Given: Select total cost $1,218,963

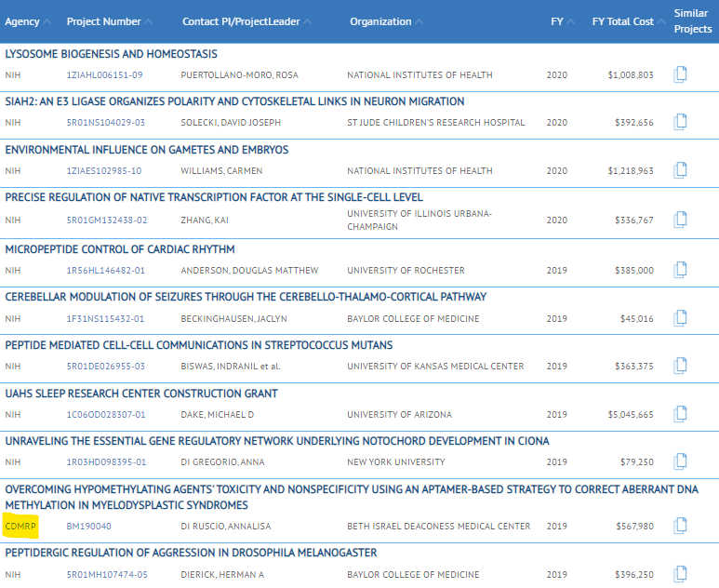Looking at the screenshot, I should point(631,170).
